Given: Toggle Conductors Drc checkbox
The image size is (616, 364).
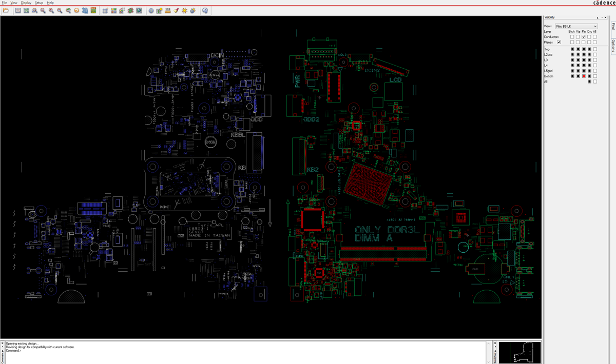Looking at the screenshot, I should pos(589,37).
